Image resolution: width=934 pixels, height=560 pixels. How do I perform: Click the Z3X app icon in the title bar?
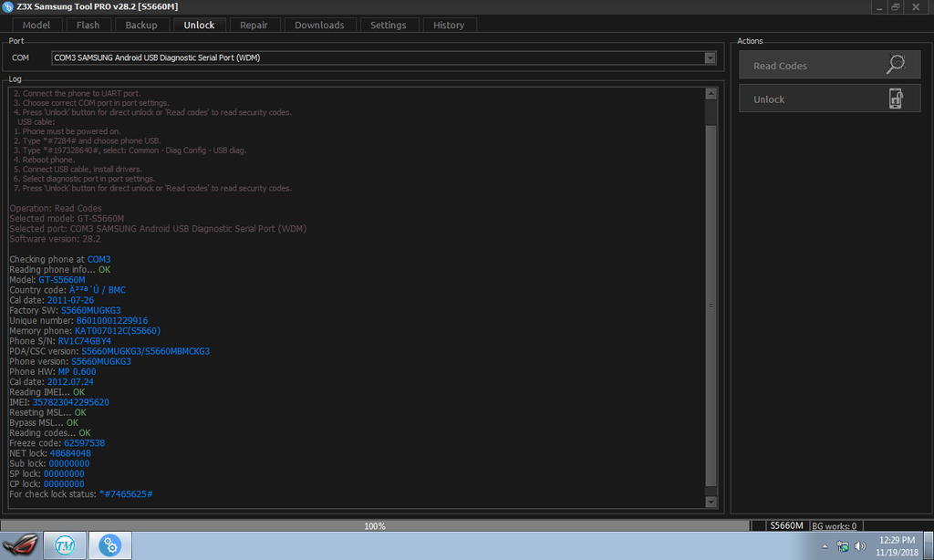tap(7, 6)
